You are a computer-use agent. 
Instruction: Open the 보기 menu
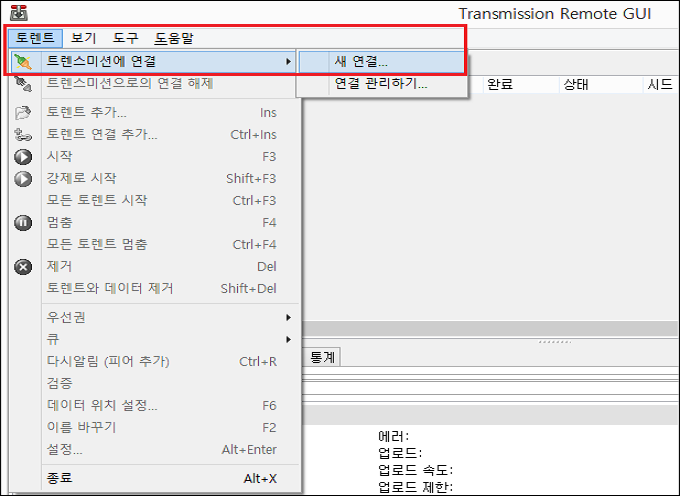click(x=83, y=38)
